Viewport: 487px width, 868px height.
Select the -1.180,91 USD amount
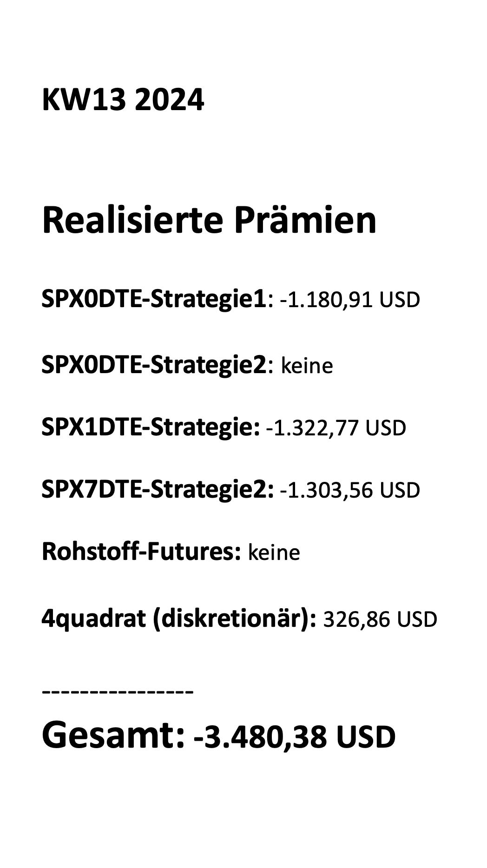pyautogui.click(x=350, y=300)
